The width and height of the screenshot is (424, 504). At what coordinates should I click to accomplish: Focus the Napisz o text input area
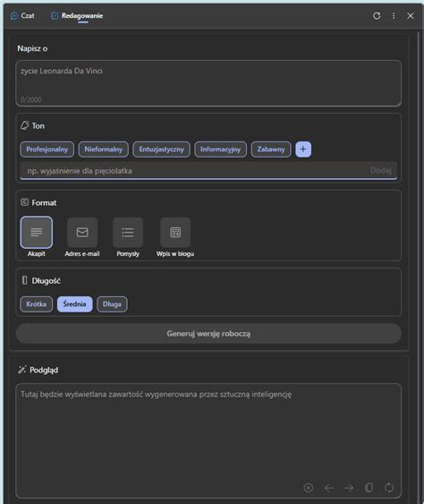tap(208, 83)
